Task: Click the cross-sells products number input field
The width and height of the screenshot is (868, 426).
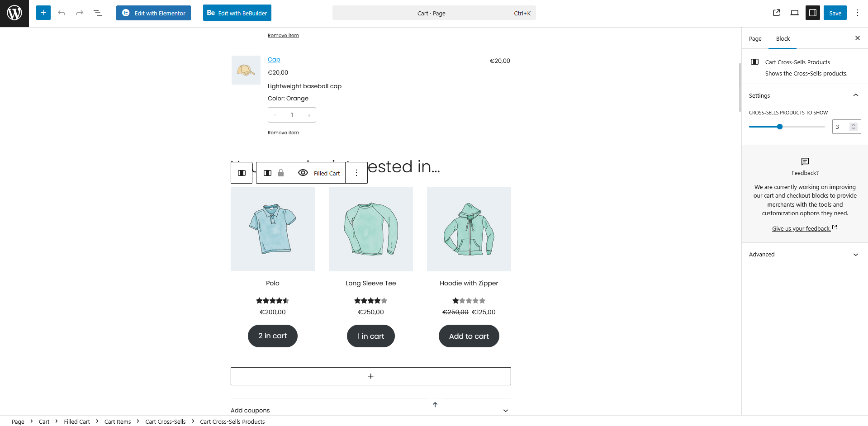Action: point(841,127)
